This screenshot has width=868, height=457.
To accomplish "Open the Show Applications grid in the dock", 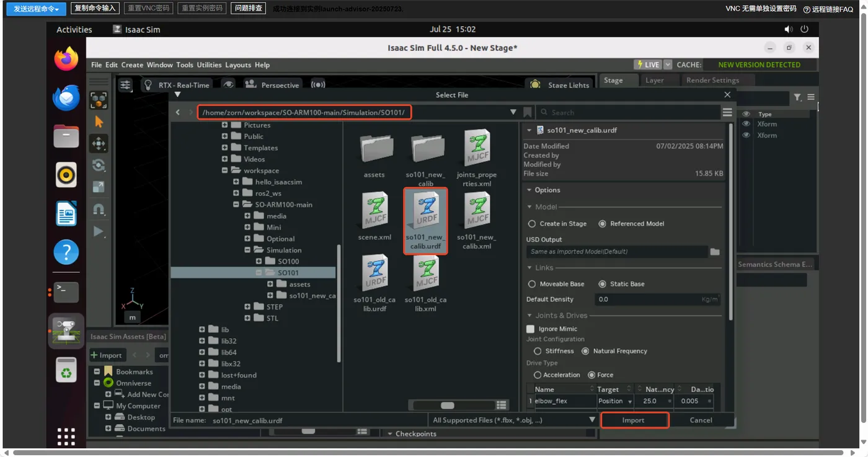I will (x=66, y=436).
